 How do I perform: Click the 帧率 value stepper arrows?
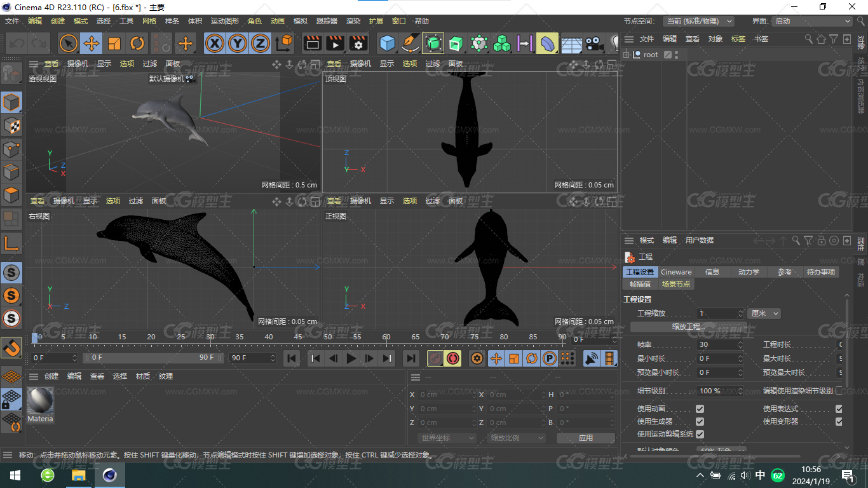pos(740,344)
